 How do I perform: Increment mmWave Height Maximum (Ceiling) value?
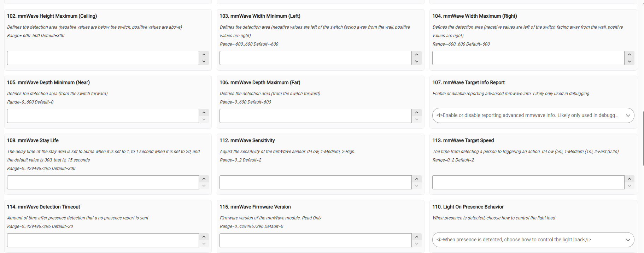[x=204, y=54]
